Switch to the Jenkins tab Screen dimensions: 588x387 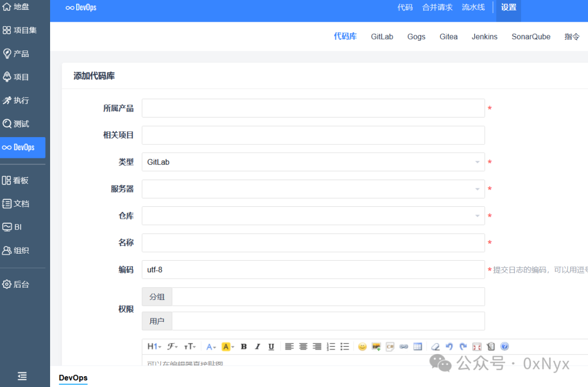pos(485,37)
